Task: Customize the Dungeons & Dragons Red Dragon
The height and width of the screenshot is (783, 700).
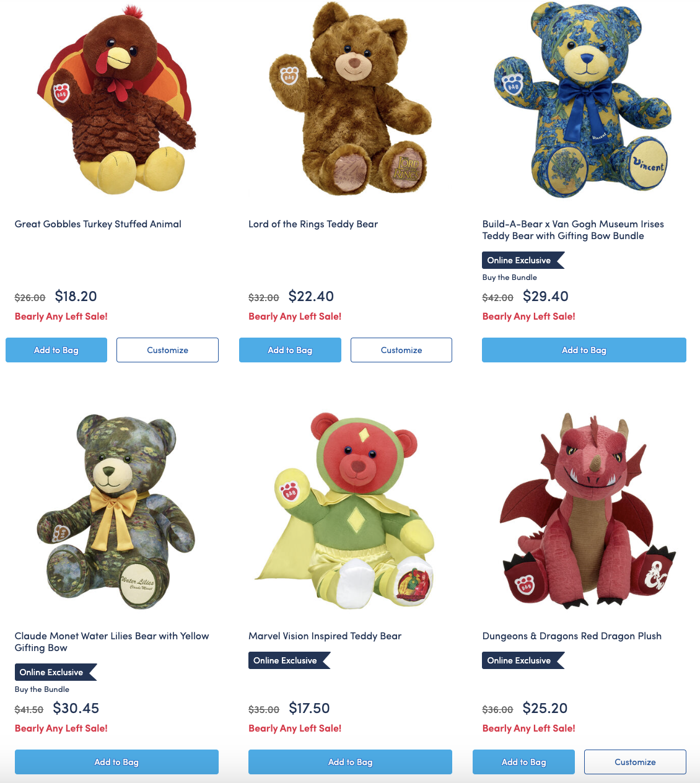Action: (635, 762)
